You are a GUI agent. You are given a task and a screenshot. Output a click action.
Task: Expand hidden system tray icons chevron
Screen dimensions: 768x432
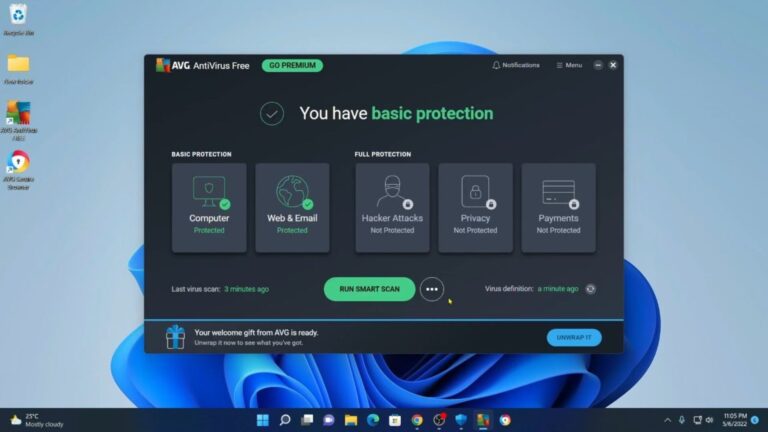(667, 420)
